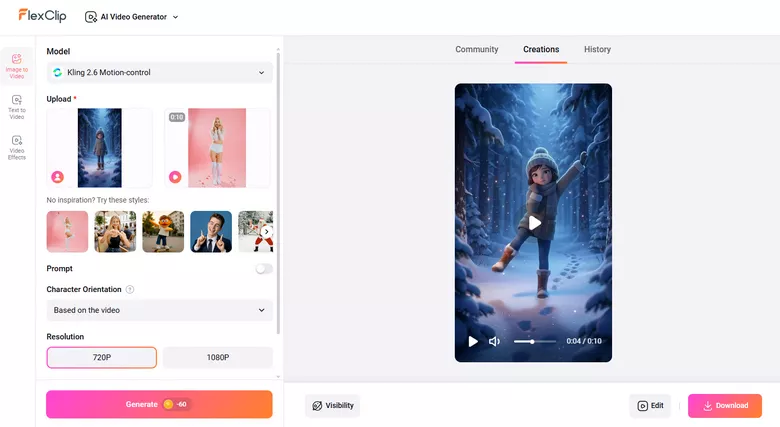Expand the Kling 2.6 Motion-control model dropdown

click(159, 72)
